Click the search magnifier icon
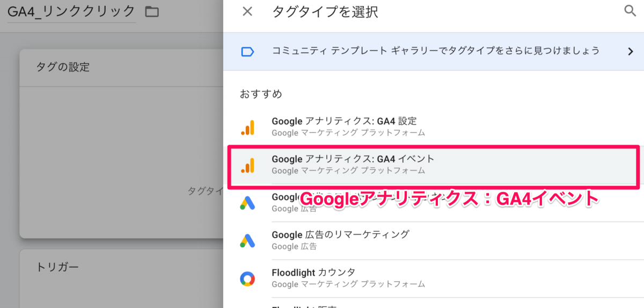This screenshot has width=644, height=308. tap(630, 11)
